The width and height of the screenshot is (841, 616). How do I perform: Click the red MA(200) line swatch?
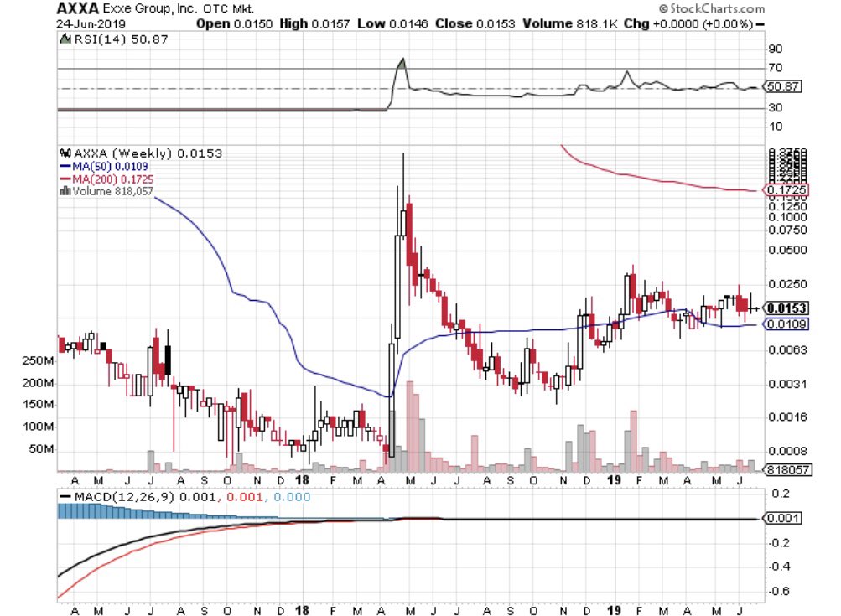(65, 179)
